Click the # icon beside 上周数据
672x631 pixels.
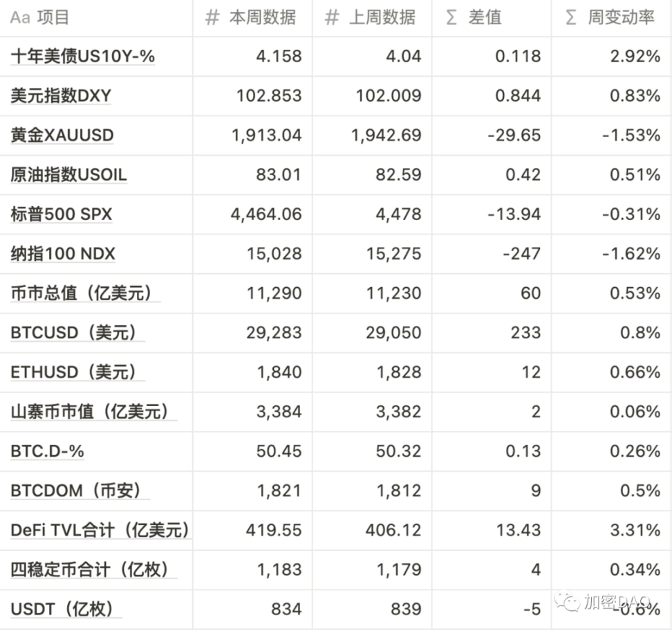(332, 18)
